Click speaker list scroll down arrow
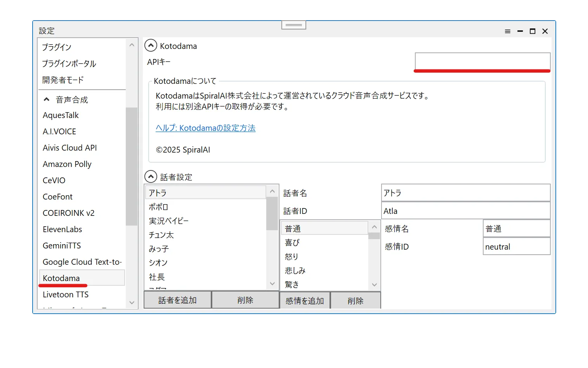Image resolution: width=588 pixels, height=368 pixels. pos(272,284)
